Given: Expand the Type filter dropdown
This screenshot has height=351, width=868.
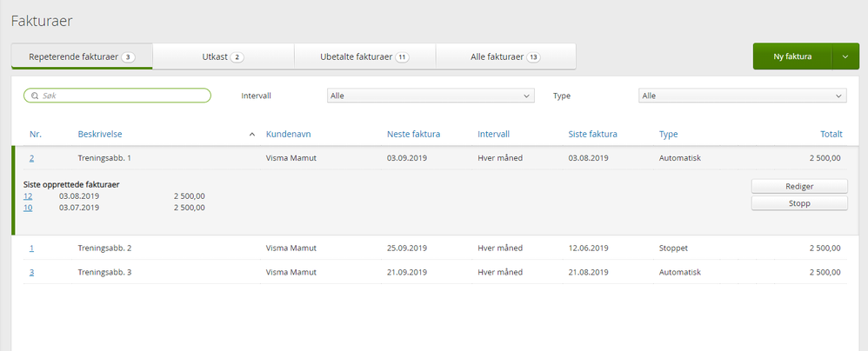Looking at the screenshot, I should [x=743, y=96].
